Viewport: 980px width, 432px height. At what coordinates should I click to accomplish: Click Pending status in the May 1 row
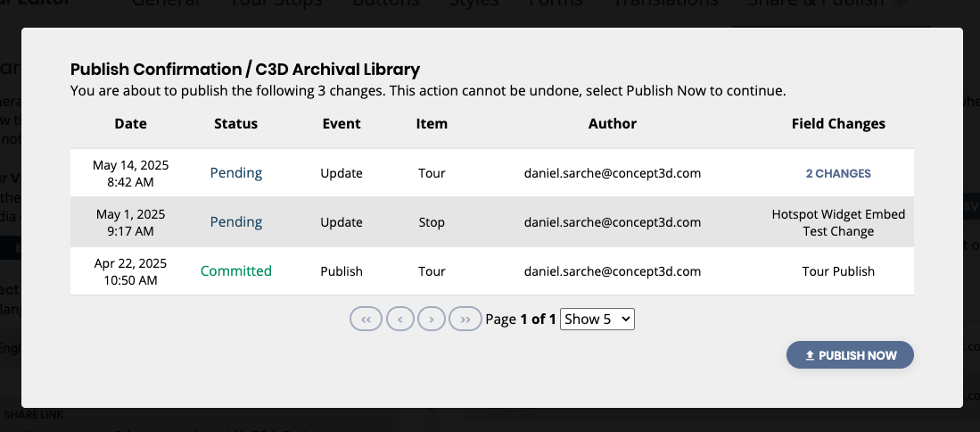(x=236, y=222)
